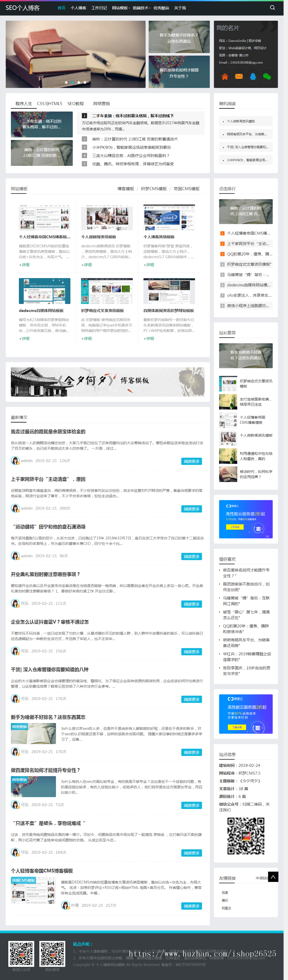Open 点击排行 item 上千家网贷平台
This screenshot has height=980, width=288.
point(248,244)
